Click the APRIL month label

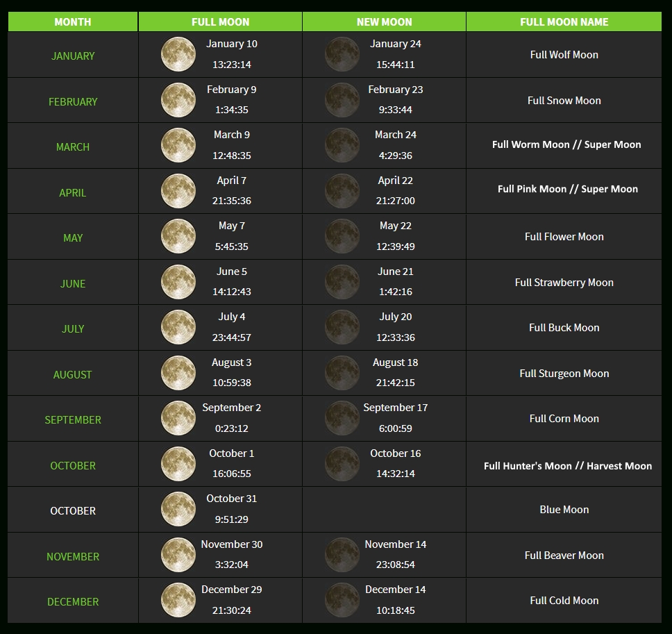73,193
